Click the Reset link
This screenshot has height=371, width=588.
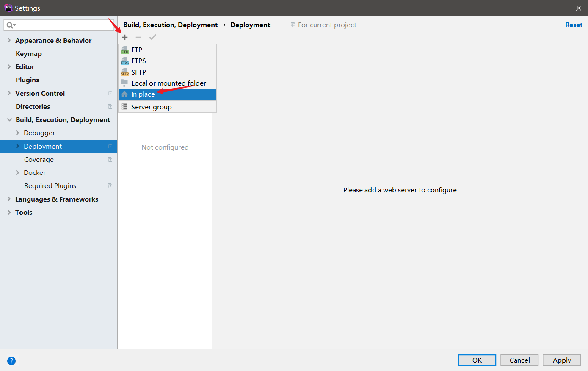tap(574, 25)
